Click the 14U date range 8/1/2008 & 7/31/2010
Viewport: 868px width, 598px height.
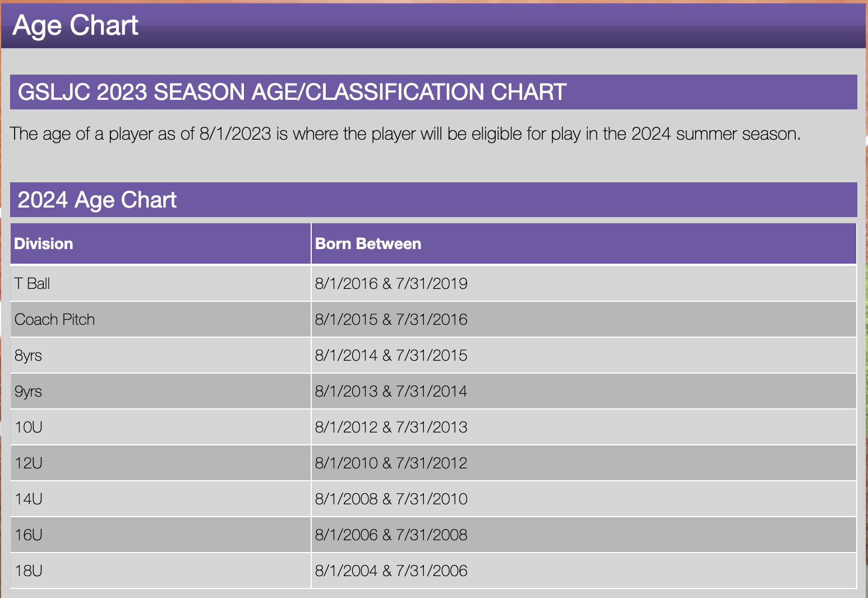pyautogui.click(x=391, y=499)
